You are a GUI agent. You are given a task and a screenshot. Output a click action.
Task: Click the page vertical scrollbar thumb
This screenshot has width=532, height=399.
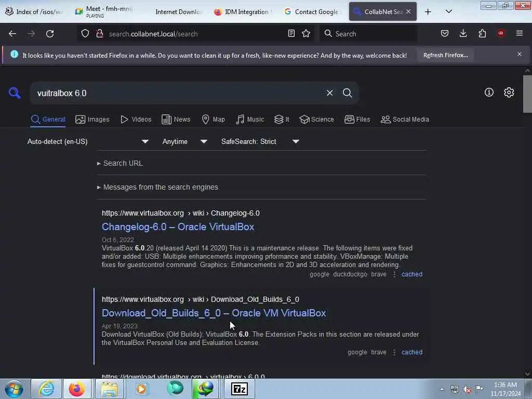coord(527,94)
